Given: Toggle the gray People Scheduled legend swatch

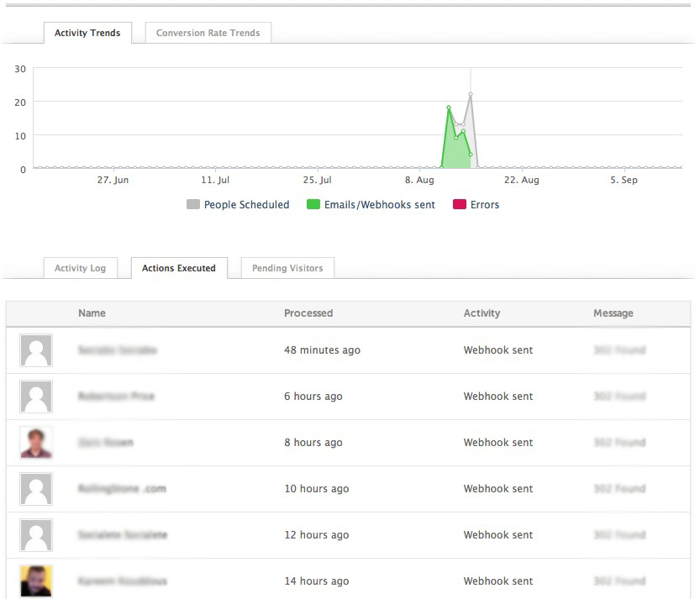Looking at the screenshot, I should 193,205.
